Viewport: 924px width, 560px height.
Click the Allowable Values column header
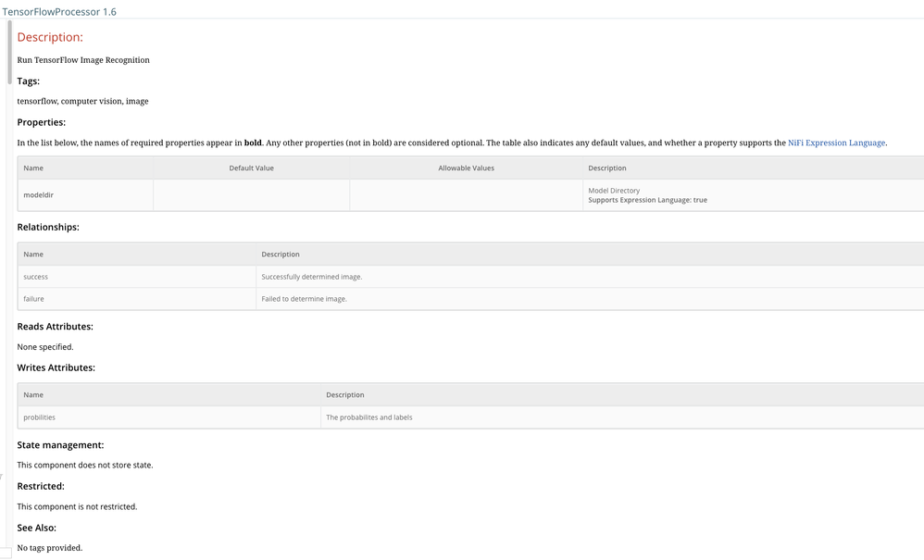[466, 168]
